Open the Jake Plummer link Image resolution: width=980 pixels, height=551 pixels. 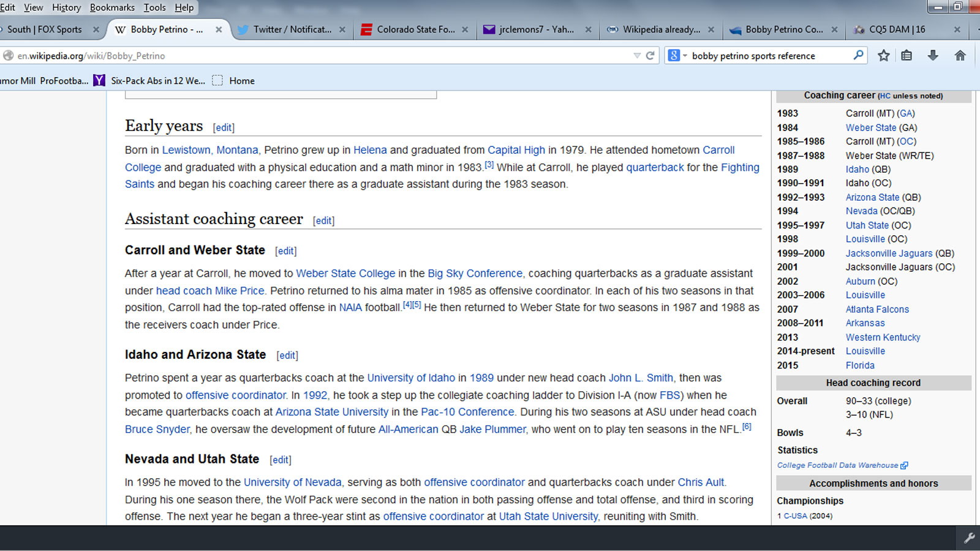[492, 429]
